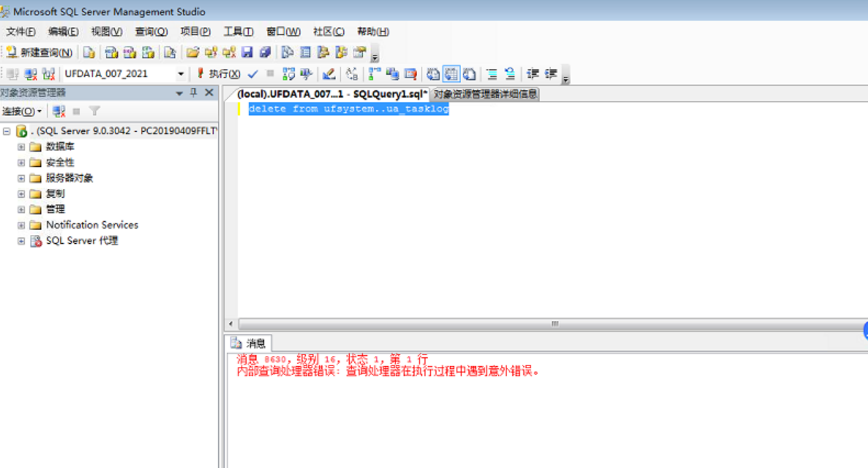Screen dimensions: 868x468
Task: Click the Uncomment Selected Lines icon
Action: pos(510,74)
